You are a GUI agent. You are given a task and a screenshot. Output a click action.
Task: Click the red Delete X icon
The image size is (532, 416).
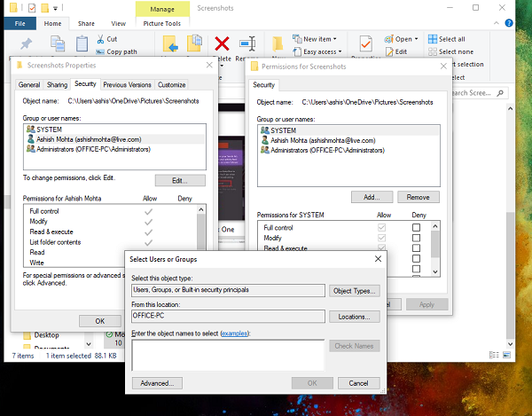pos(223,43)
